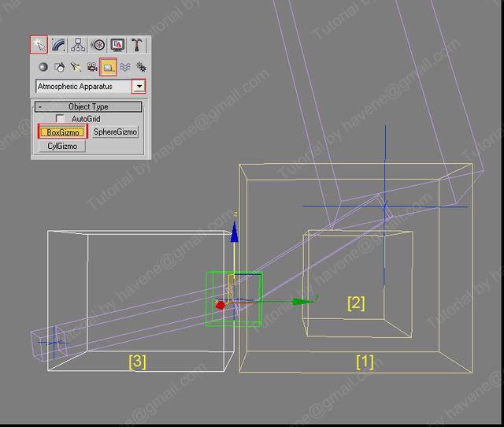Select the Cameras category icon
Screen dimensions: 504x427
[x=92, y=67]
